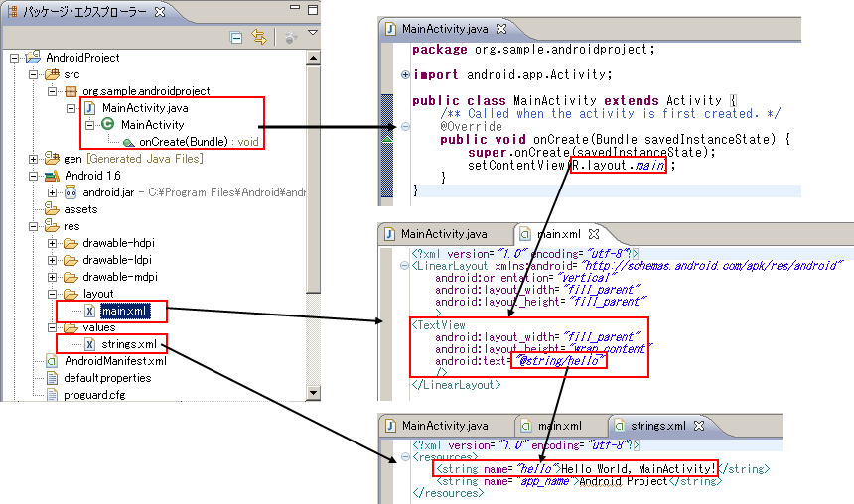Select the proguard.cfg file
The height and width of the screenshot is (504, 854).
(x=92, y=395)
